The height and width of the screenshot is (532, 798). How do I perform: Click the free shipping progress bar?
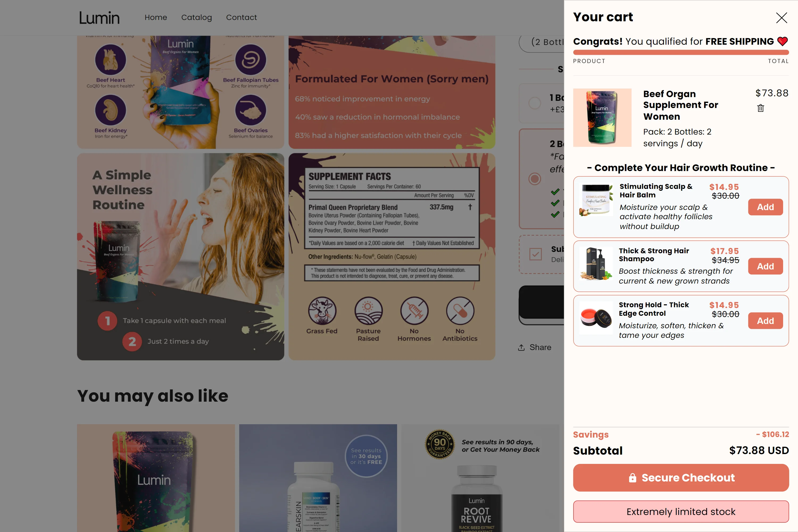tap(681, 52)
